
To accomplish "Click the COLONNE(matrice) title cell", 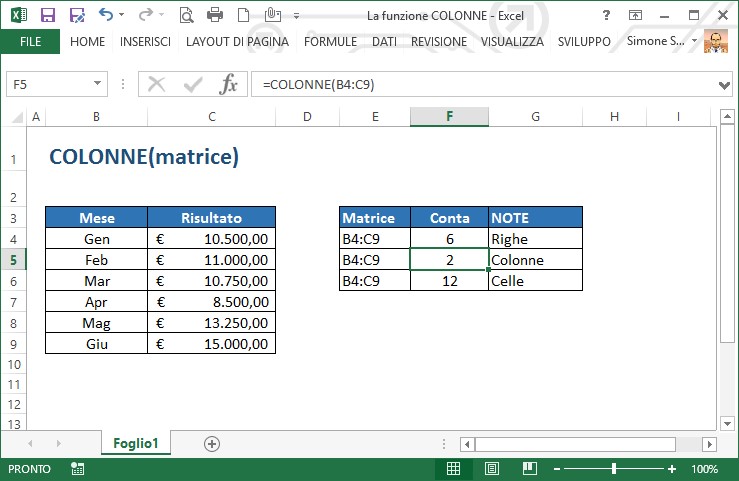I will coord(144,157).
